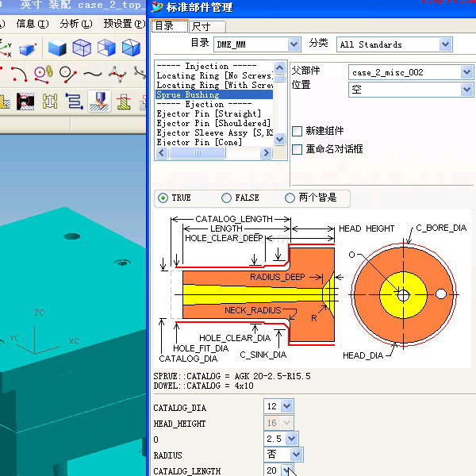Click the ejector pin post-processing icon
The image size is (476, 476).
124,102
